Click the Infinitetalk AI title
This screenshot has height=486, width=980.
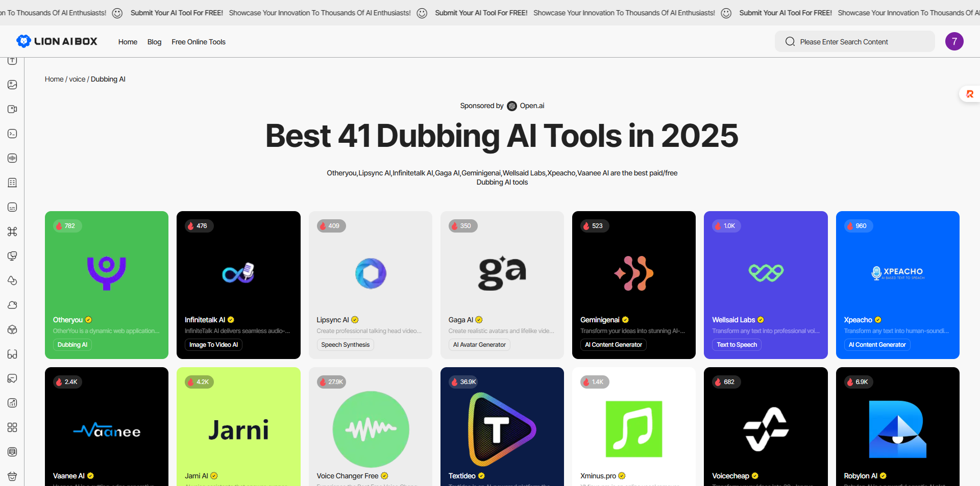[x=205, y=320]
